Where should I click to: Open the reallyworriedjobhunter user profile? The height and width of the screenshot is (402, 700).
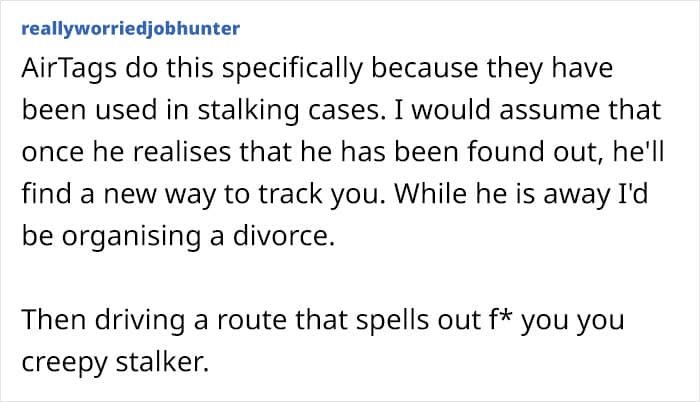tap(130, 28)
